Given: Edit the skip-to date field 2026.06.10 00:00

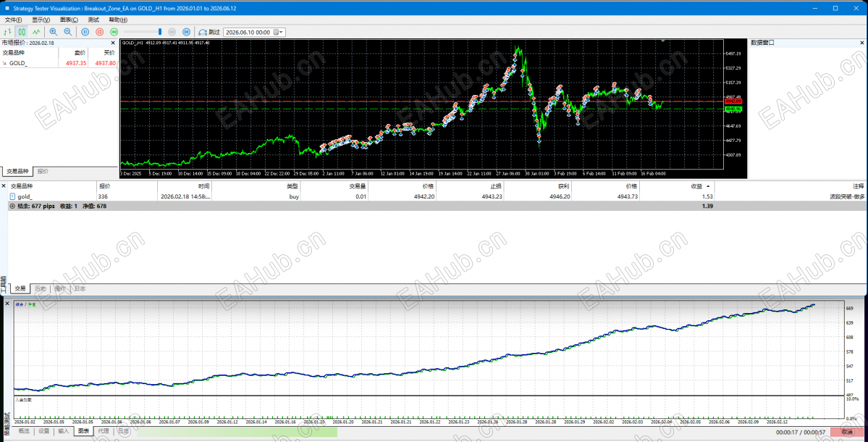Looking at the screenshot, I should coord(248,32).
